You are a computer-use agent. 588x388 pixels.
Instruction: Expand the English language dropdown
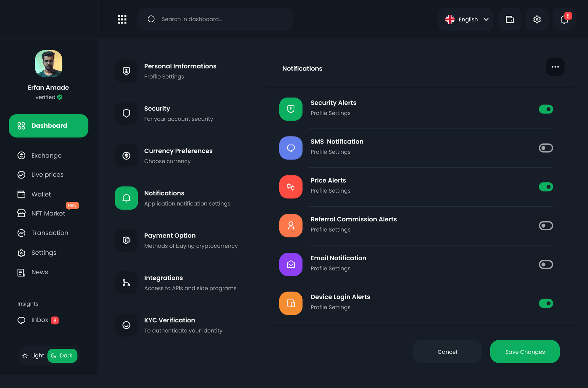[466, 19]
